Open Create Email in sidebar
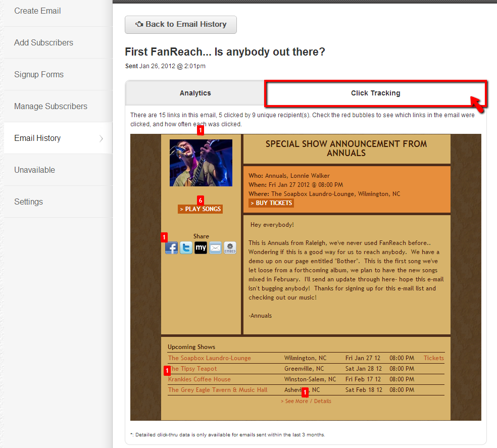Image resolution: width=497 pixels, height=448 pixels. [x=37, y=11]
